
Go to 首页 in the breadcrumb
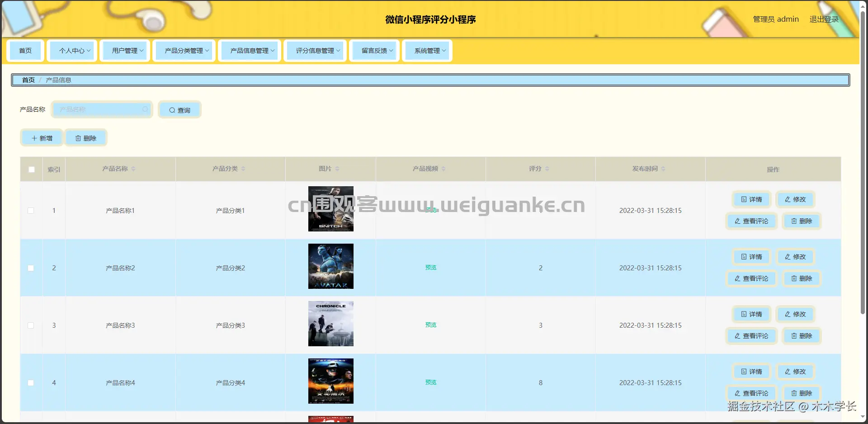tap(28, 80)
